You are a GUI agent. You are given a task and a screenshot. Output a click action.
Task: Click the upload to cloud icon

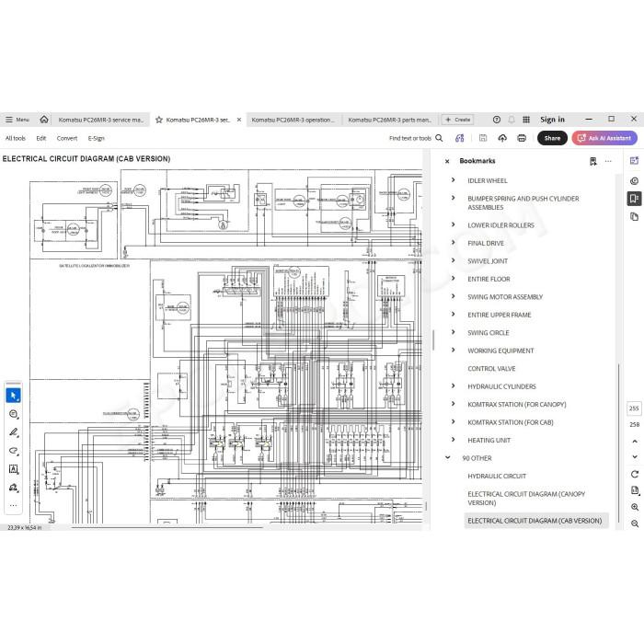(x=502, y=138)
